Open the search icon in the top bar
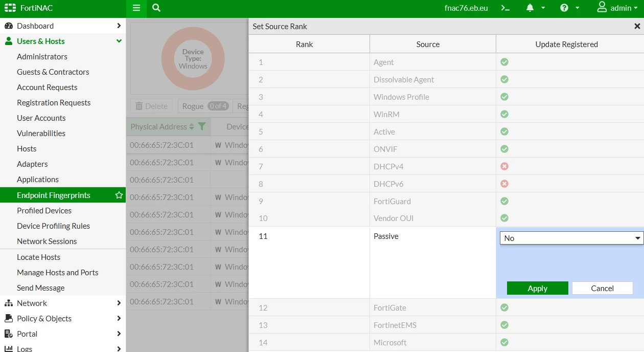 coord(156,8)
